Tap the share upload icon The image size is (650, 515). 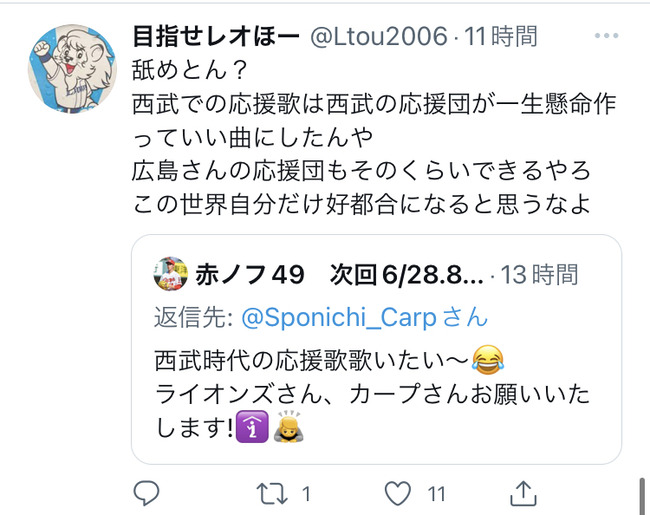(523, 493)
